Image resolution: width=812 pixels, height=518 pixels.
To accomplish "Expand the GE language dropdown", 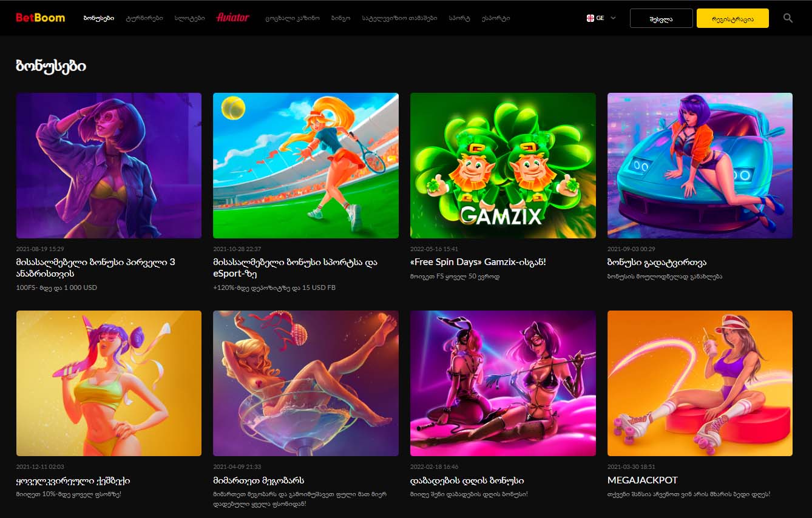I will tap(612, 18).
